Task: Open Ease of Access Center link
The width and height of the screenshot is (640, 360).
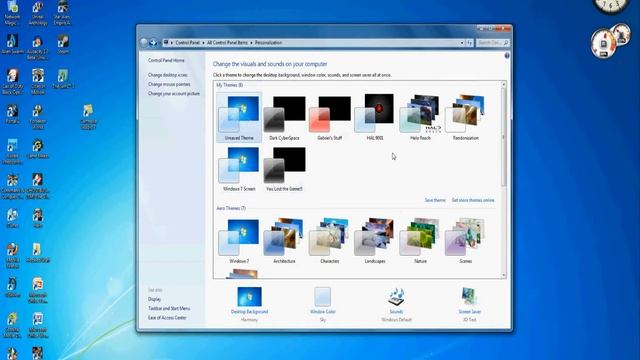Action: 167,318
